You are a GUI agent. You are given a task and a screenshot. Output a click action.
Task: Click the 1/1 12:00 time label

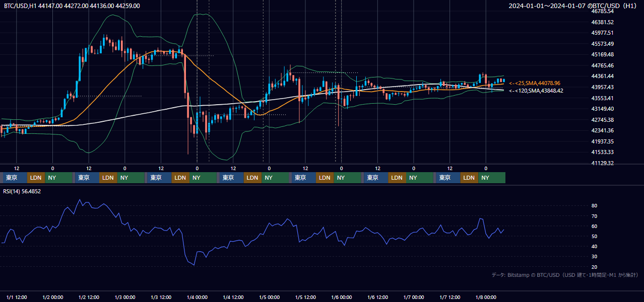17,297
